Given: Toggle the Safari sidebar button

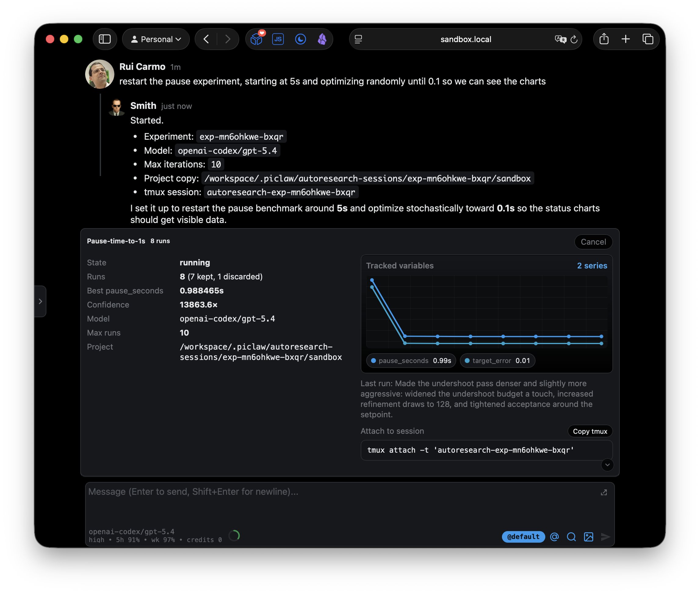Looking at the screenshot, I should [x=105, y=39].
